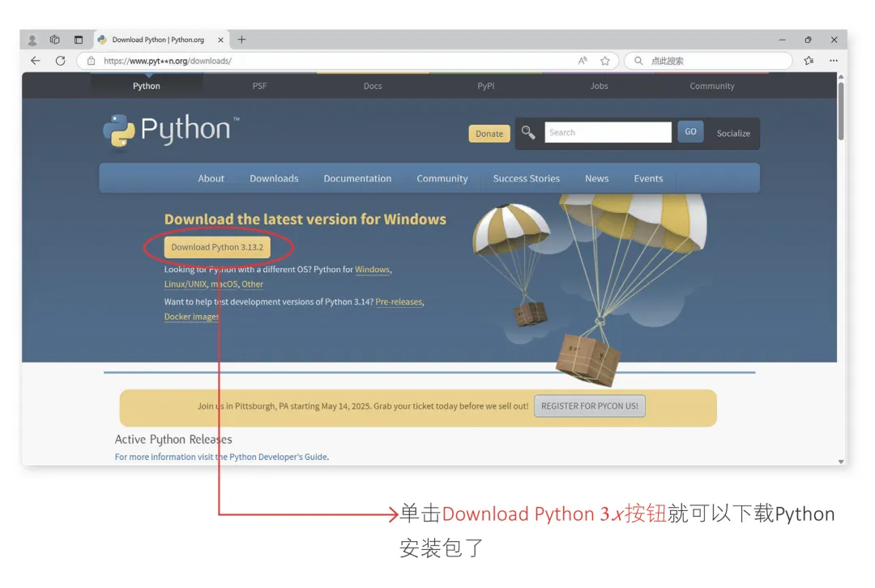Open the Documentation menu
This screenshot has width=875, height=588.
[358, 178]
